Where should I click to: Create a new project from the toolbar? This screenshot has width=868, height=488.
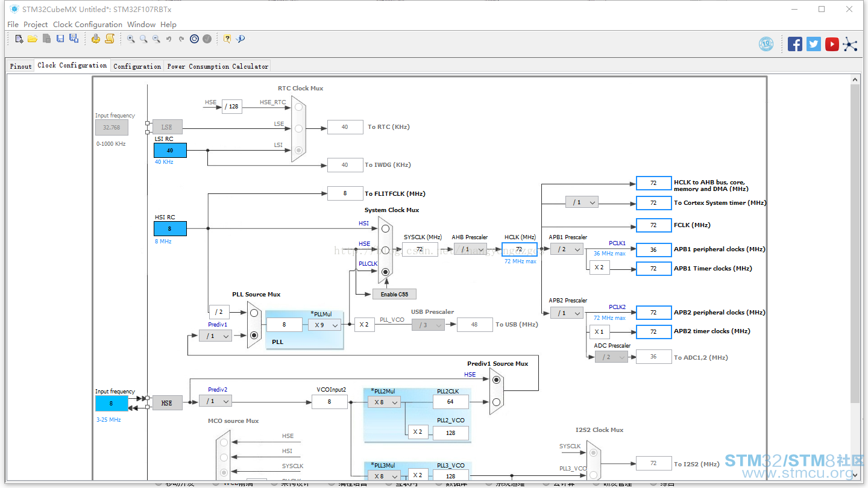[x=19, y=39]
